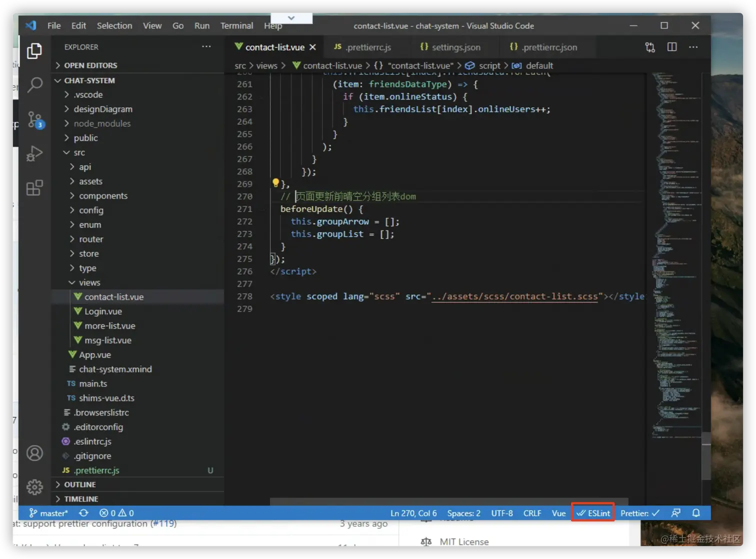Click the ESLint status bar item

(x=593, y=513)
